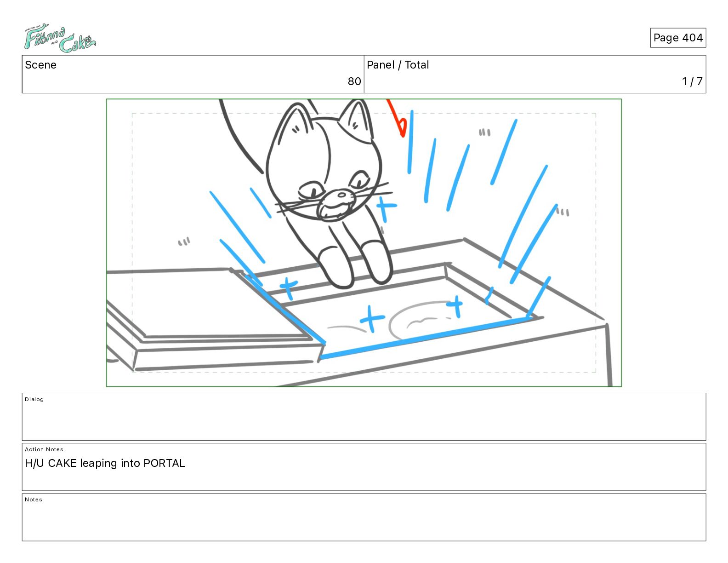Click the Action Notes label
This screenshot has height=563, width=728.
44,449
